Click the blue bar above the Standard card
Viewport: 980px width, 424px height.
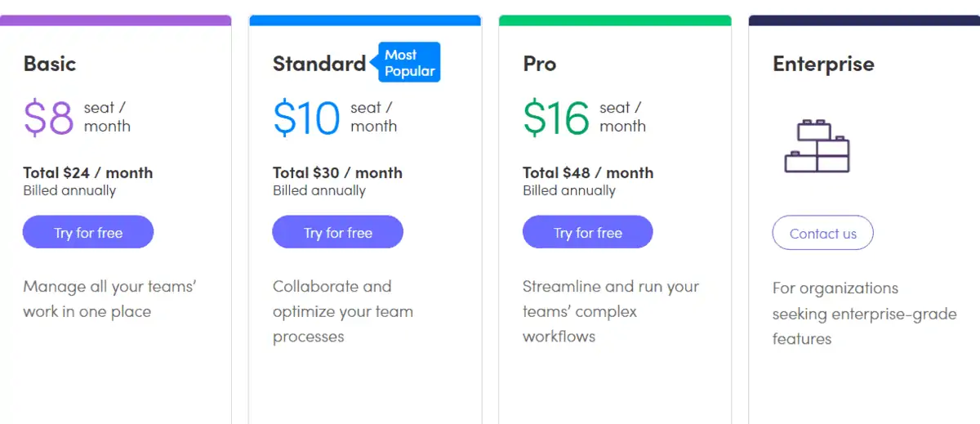tap(365, 20)
